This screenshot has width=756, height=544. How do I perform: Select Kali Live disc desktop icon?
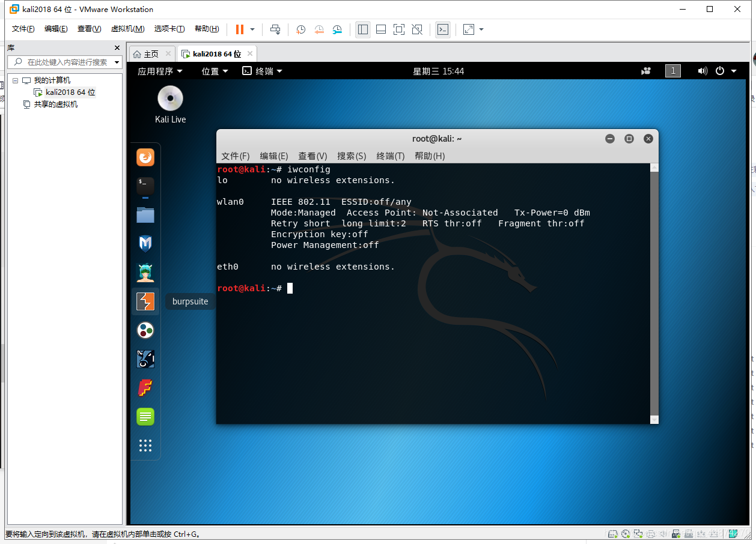(x=170, y=105)
